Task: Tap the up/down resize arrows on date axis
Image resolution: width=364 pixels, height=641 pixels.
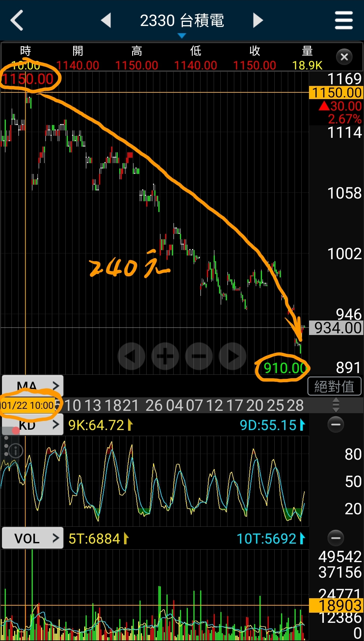Action: [336, 405]
